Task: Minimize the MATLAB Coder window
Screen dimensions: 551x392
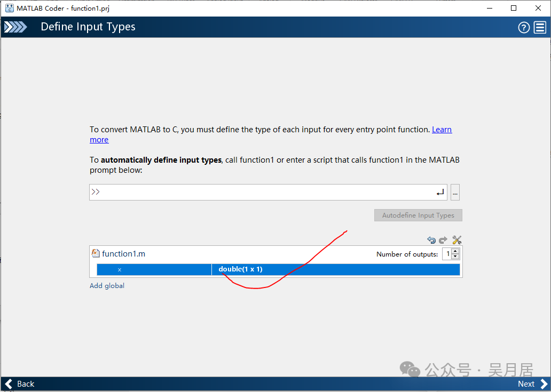Action: (x=489, y=8)
